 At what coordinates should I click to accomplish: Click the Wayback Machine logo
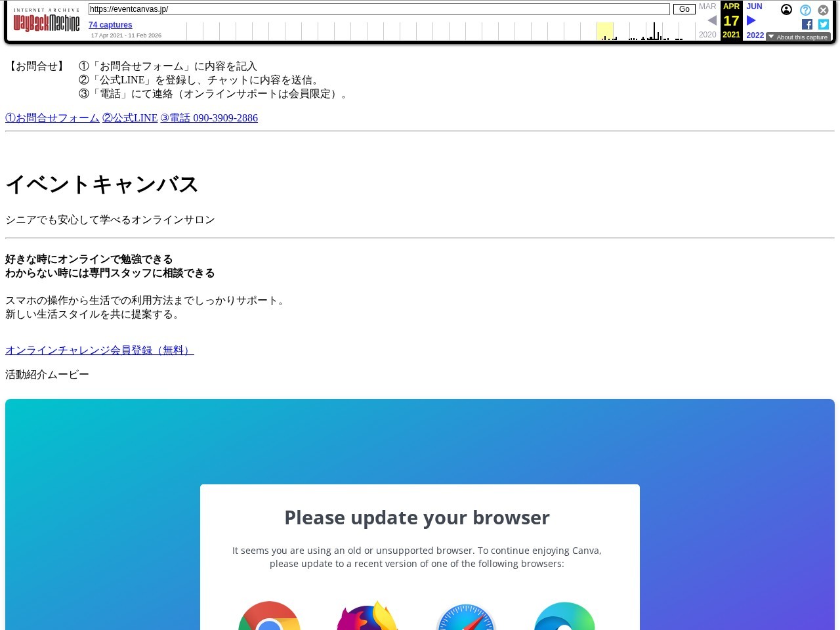pos(47,20)
